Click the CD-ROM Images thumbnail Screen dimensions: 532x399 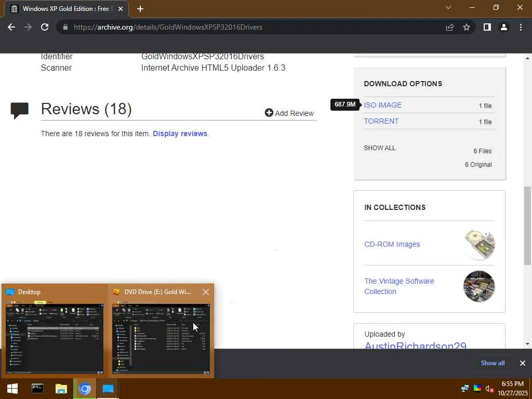(x=480, y=244)
